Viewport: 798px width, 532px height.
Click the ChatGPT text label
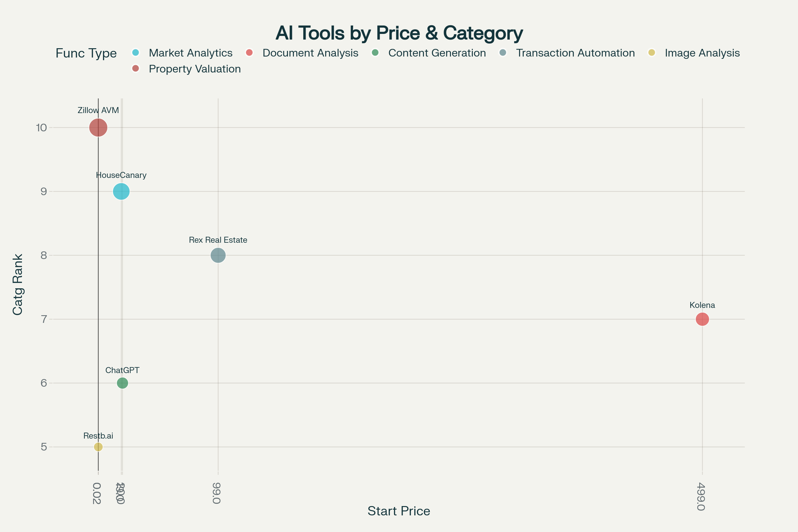pos(122,370)
